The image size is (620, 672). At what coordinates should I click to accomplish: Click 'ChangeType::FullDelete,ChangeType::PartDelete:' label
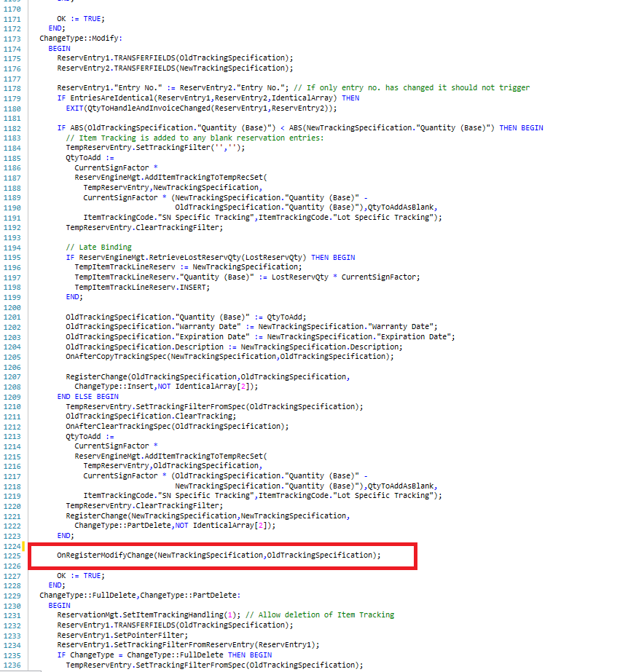140,596
